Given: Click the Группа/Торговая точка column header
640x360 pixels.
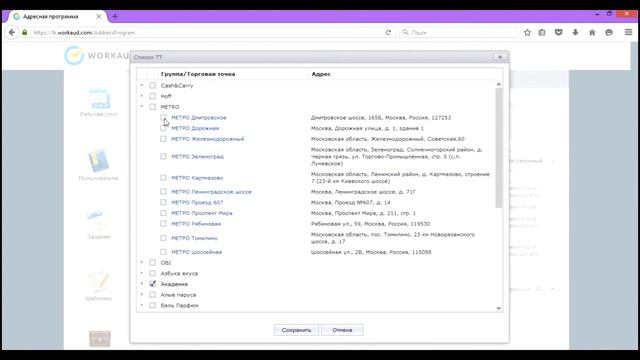Looking at the screenshot, I should pos(198,74).
